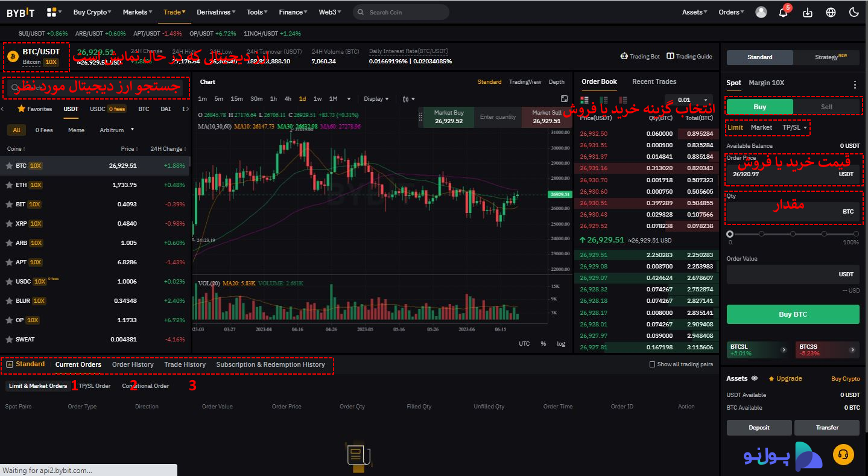868x476 pixels.
Task: Open the candlestick chart type selector
Action: point(408,99)
